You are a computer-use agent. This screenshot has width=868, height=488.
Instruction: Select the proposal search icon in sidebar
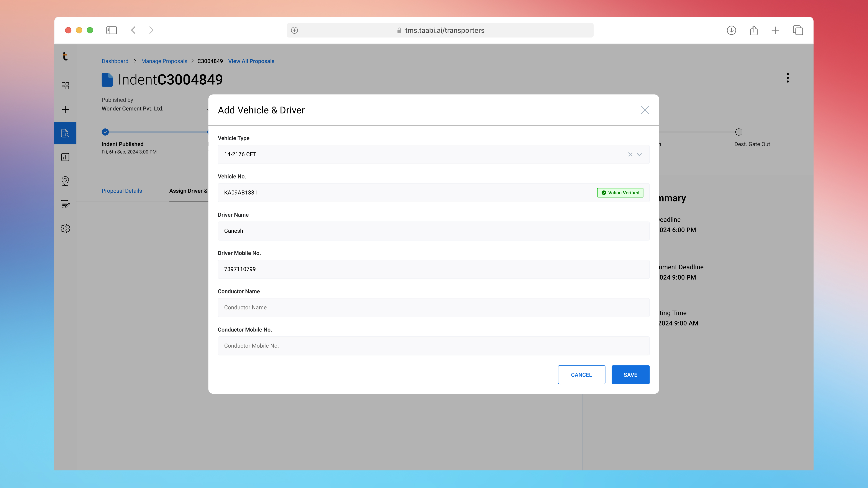click(65, 133)
